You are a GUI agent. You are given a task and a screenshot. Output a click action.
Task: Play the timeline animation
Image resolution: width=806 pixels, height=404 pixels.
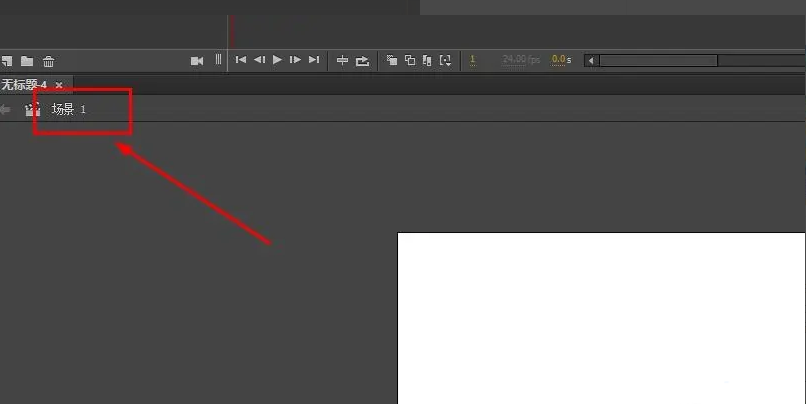click(x=277, y=60)
